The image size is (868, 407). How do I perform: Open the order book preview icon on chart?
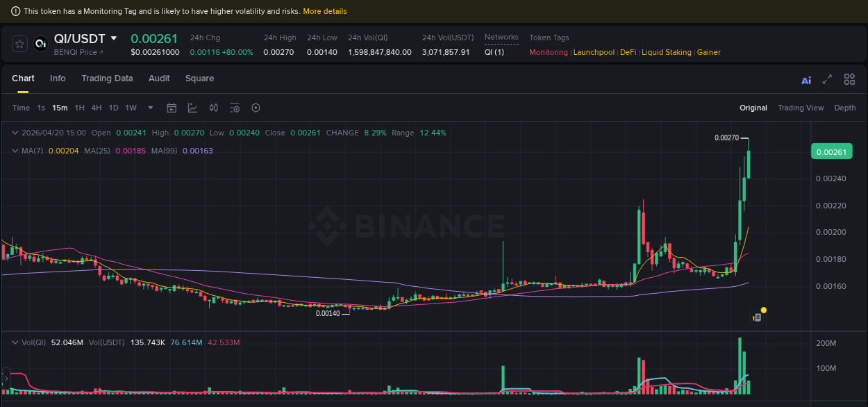[x=756, y=316]
